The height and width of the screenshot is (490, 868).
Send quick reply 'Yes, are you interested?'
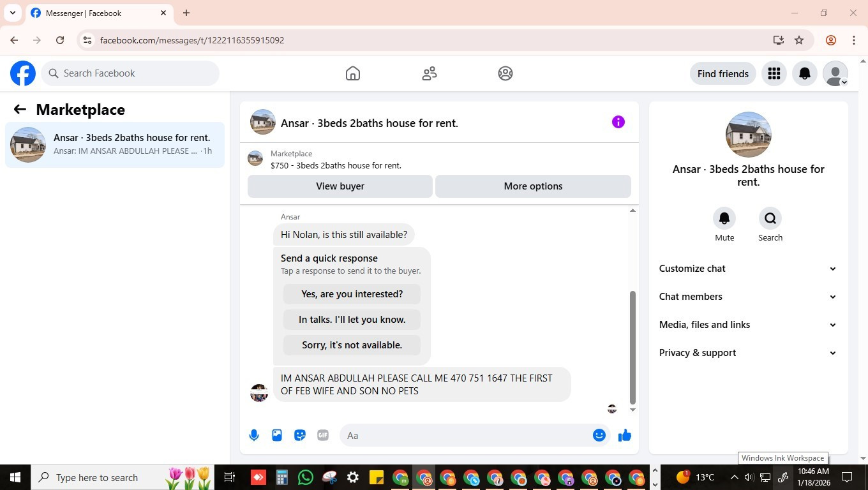(x=352, y=294)
